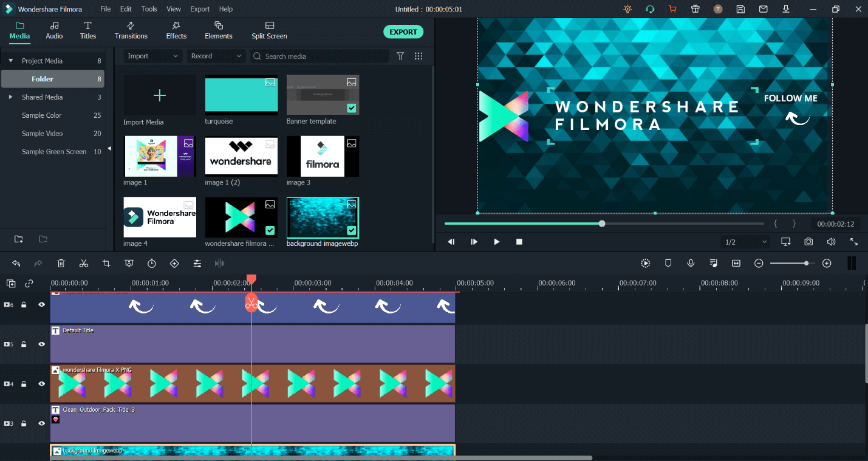Enter fullscreen preview with expand icon
The image size is (868, 461).
[x=854, y=242]
